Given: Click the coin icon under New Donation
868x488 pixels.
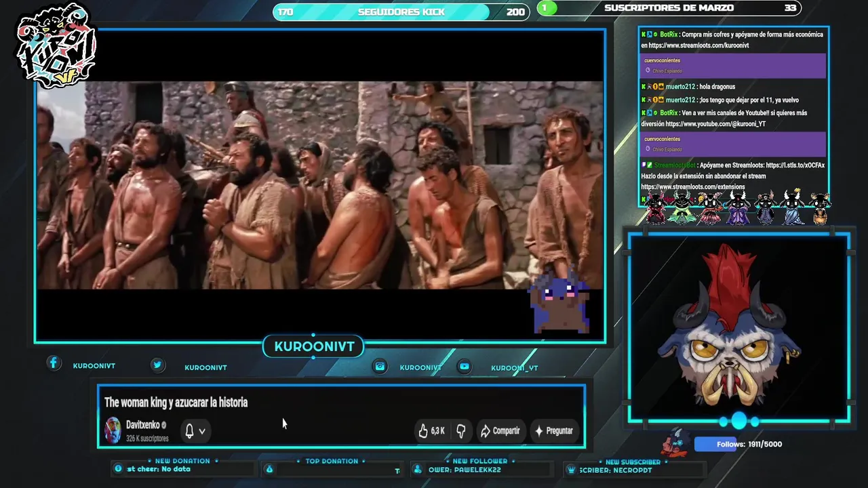Looking at the screenshot, I should (x=119, y=469).
